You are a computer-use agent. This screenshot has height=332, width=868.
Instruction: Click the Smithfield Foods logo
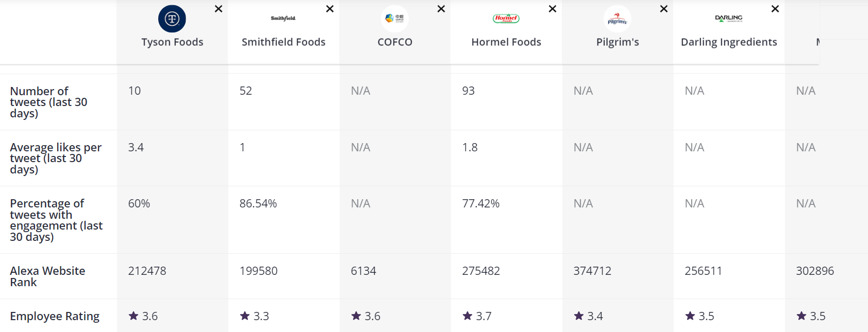coord(283,19)
